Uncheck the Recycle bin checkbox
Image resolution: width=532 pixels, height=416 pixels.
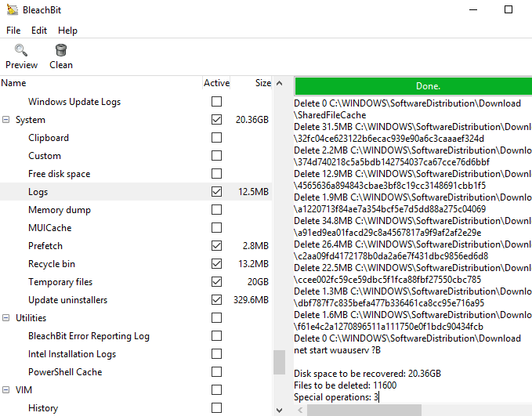point(216,264)
